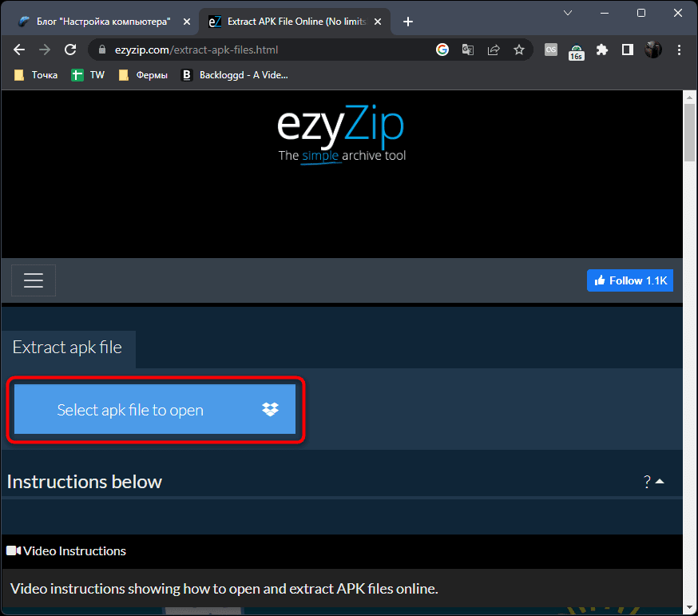Collapse the Instructions below section

pos(653,482)
